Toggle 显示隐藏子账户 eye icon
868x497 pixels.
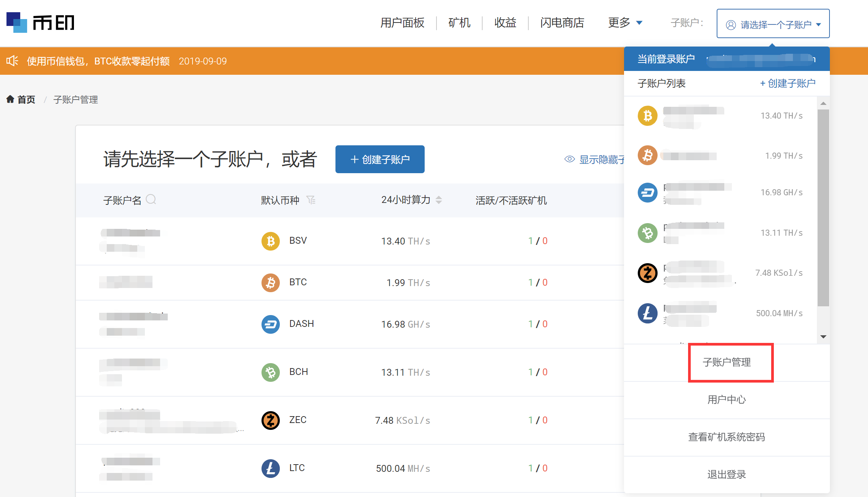(x=570, y=159)
